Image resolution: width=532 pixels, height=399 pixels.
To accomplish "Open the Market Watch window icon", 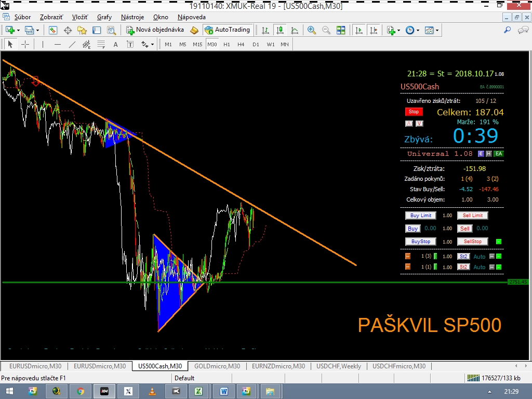I will tap(52, 30).
